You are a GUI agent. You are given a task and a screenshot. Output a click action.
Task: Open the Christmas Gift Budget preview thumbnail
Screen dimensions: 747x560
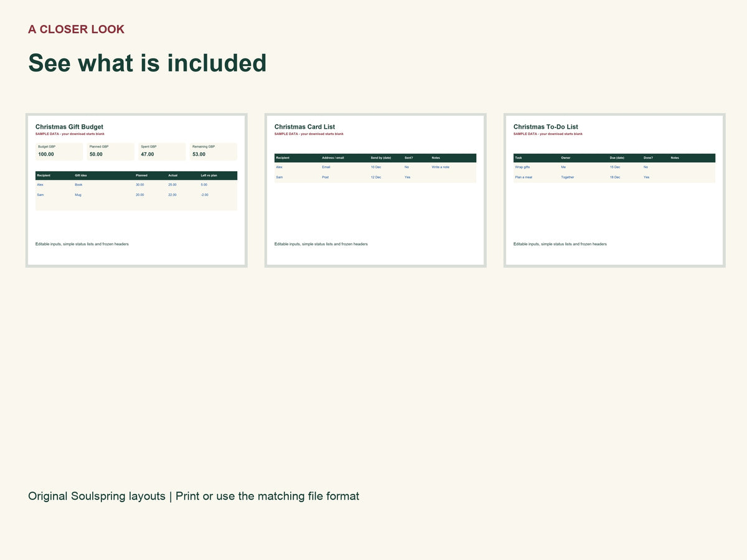coord(136,190)
